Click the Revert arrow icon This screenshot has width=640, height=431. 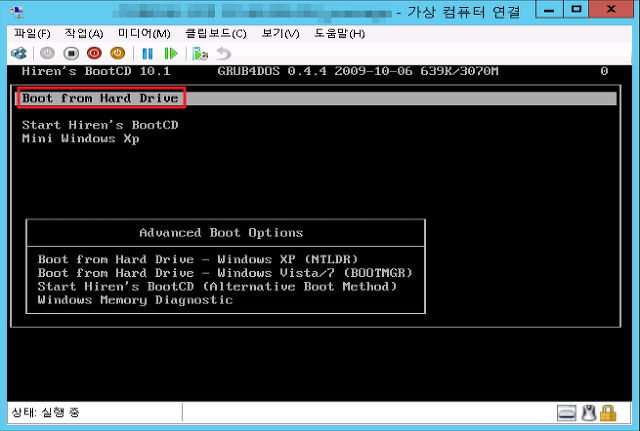tap(223, 53)
